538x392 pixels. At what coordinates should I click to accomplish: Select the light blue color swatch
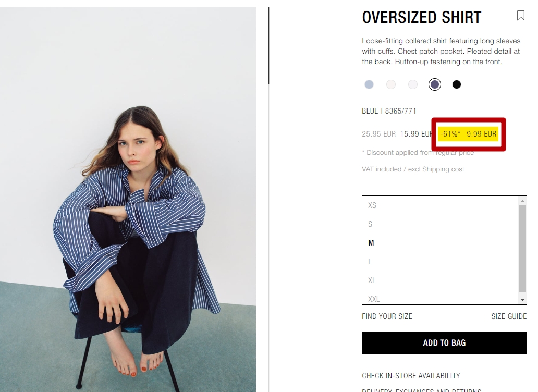(369, 84)
